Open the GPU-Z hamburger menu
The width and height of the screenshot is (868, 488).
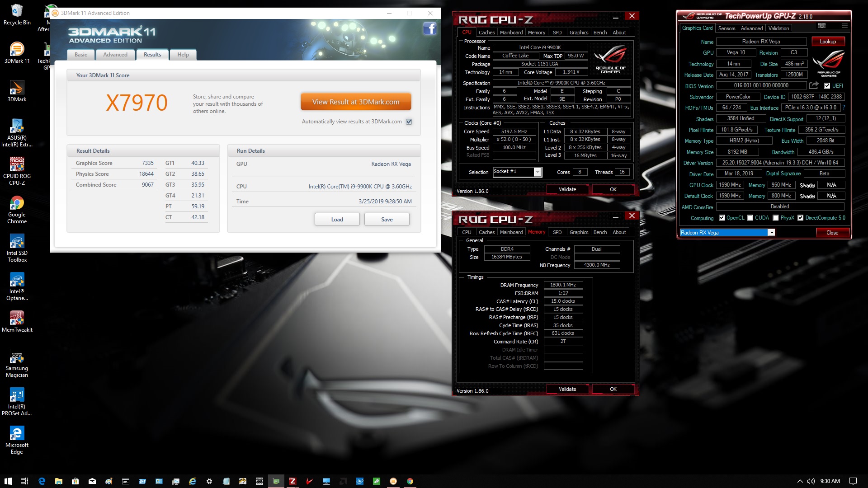point(844,26)
